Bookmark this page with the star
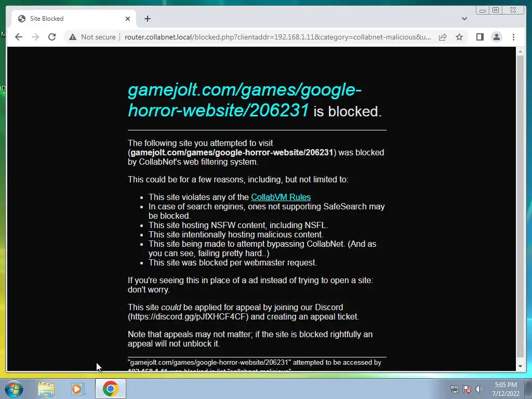This screenshot has width=532, height=399. [459, 37]
